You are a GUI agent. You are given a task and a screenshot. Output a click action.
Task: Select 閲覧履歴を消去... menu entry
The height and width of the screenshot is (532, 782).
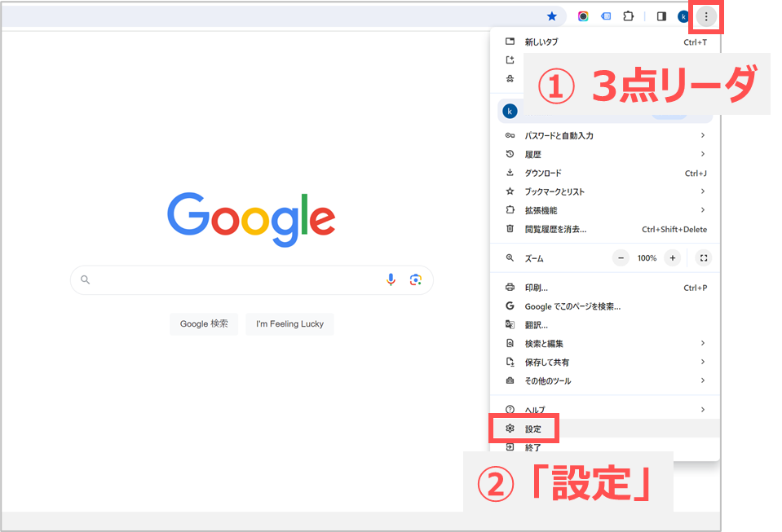click(605, 229)
